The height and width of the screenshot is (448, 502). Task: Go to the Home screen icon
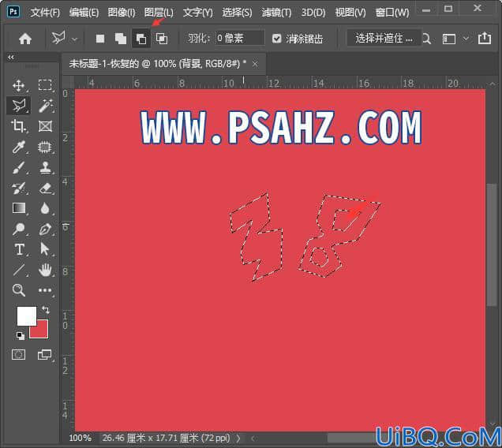[x=25, y=39]
